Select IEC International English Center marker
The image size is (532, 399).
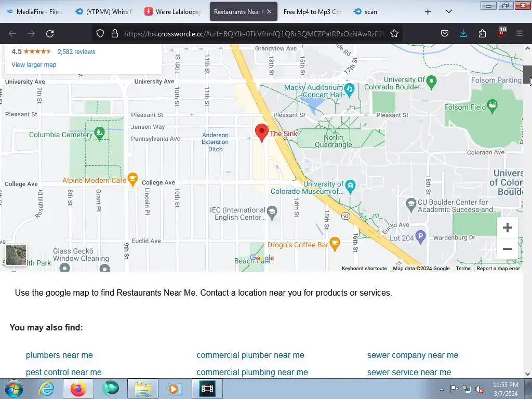click(x=272, y=212)
